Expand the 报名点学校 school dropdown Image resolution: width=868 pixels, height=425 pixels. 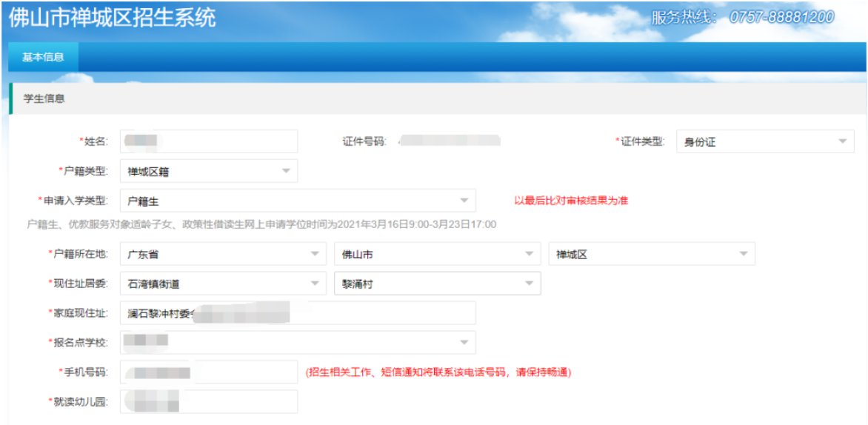coord(298,342)
